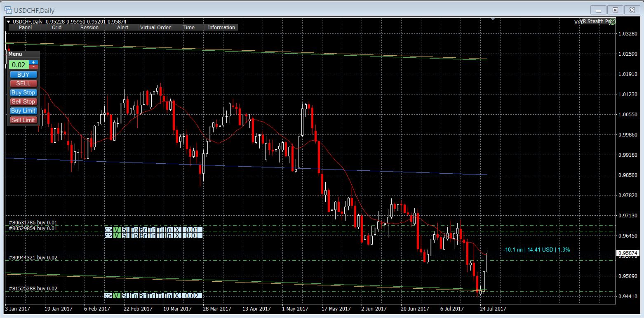
Task: Click the Sl button in the lower 0.01 order row
Action: 125,236
